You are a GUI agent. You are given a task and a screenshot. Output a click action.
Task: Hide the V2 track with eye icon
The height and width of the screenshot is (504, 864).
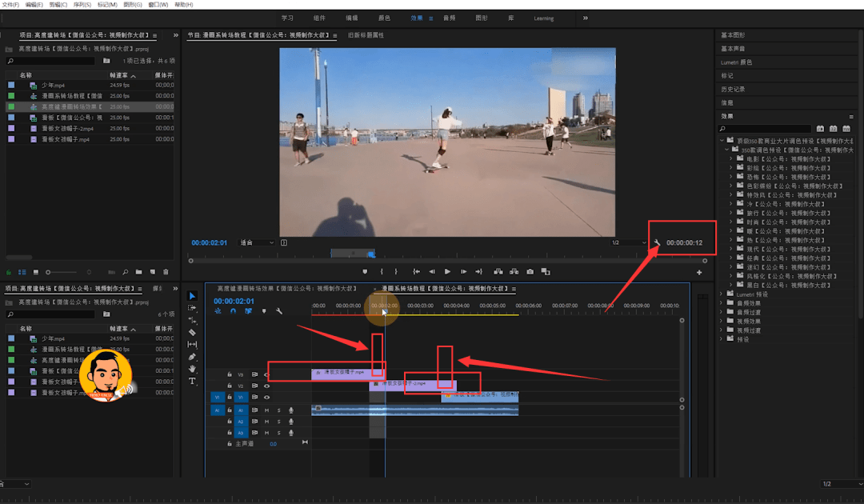click(266, 386)
